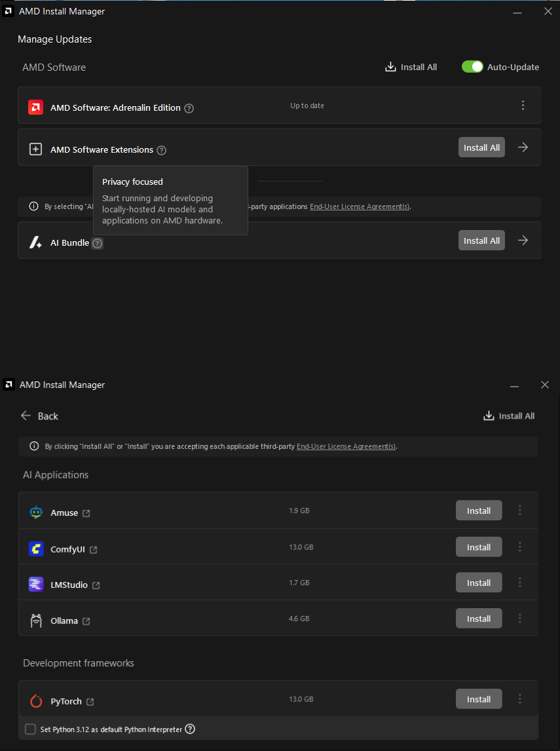Open PyTorch external link icon
This screenshot has width=560, height=751.
(90, 702)
